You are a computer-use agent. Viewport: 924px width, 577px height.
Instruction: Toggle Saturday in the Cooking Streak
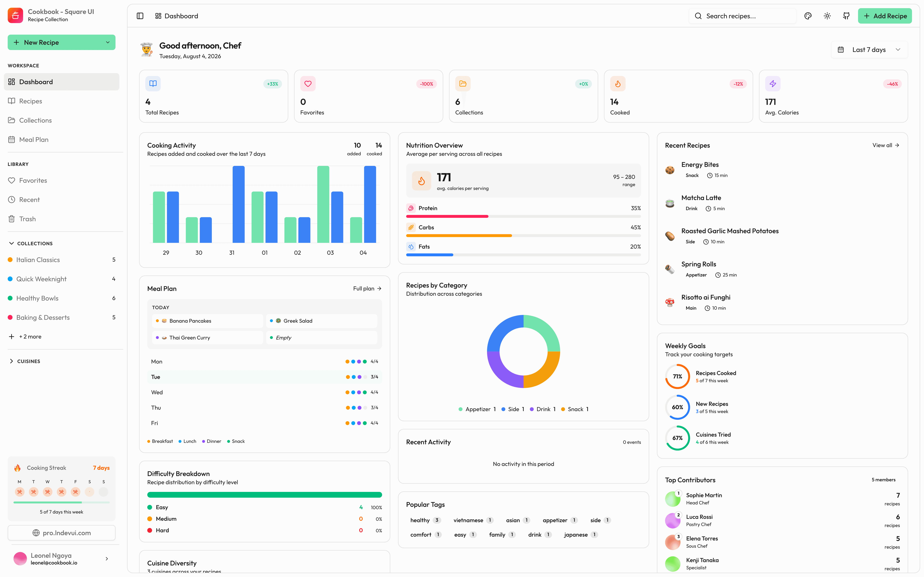[89, 492]
